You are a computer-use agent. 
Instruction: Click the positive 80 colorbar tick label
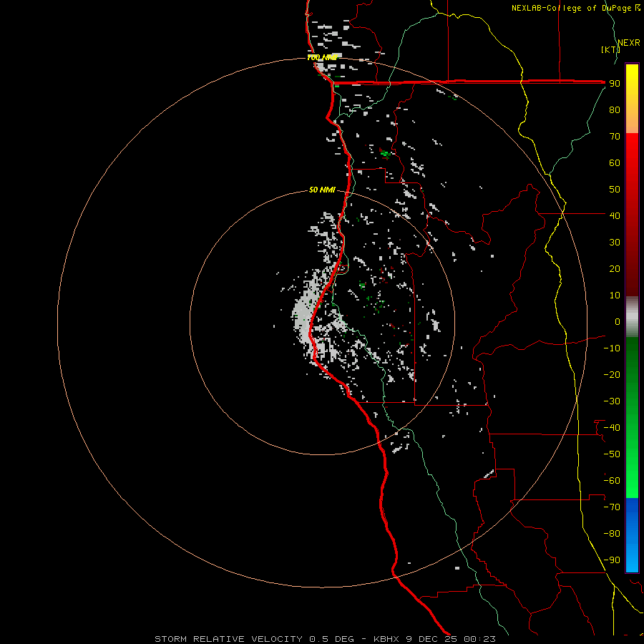click(615, 110)
